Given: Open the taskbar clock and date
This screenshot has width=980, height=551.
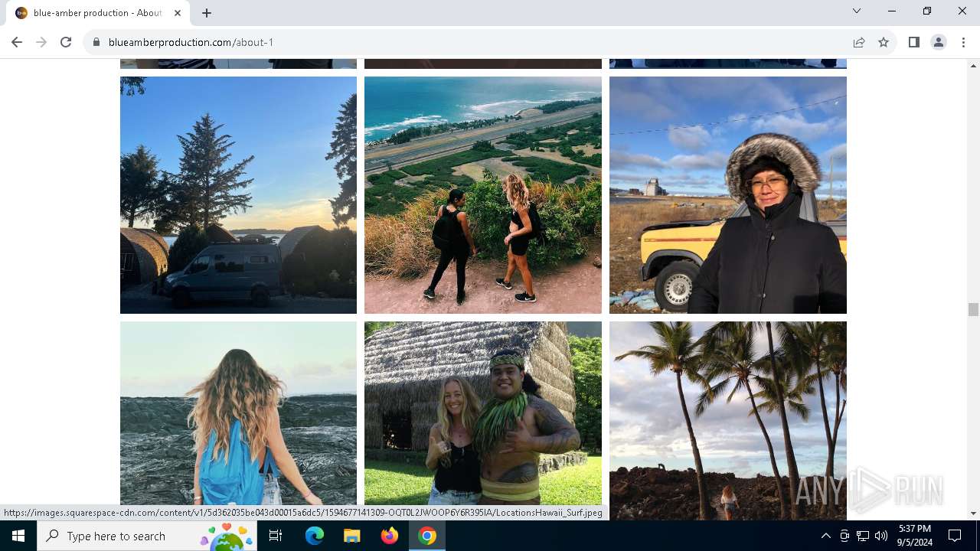Looking at the screenshot, I should click(914, 536).
